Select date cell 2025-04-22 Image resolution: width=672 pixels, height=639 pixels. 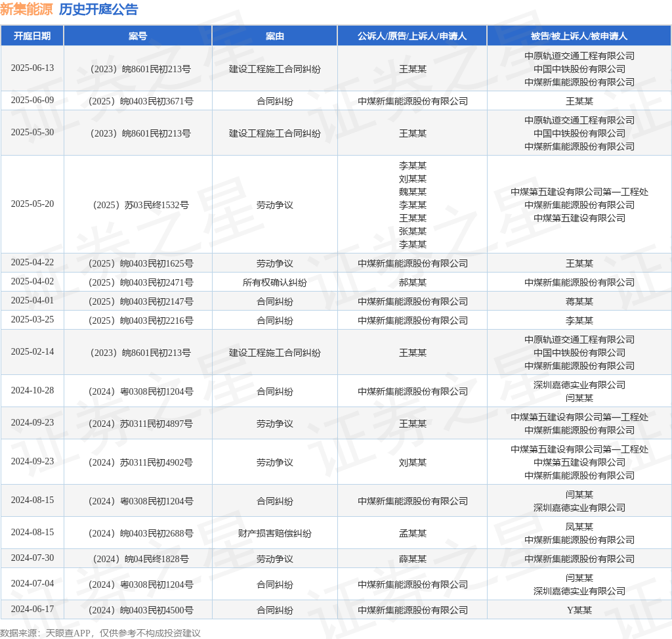[x=33, y=262]
